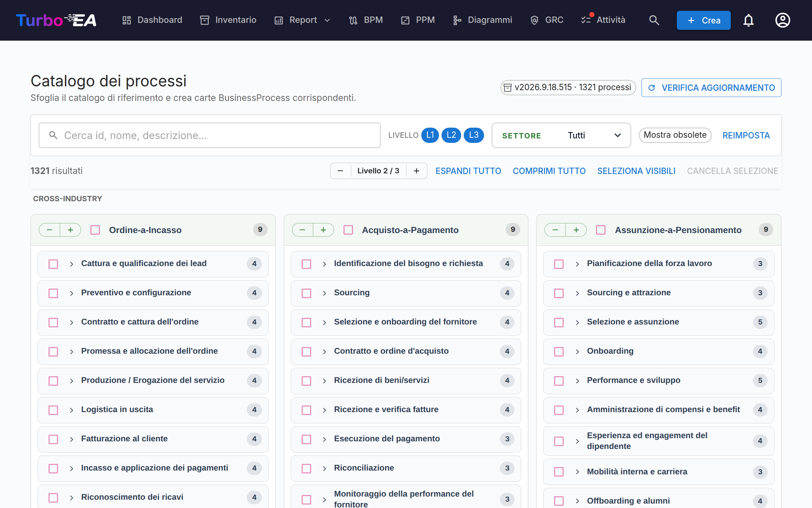Toggle the Mostra obsolete chip

click(x=675, y=135)
